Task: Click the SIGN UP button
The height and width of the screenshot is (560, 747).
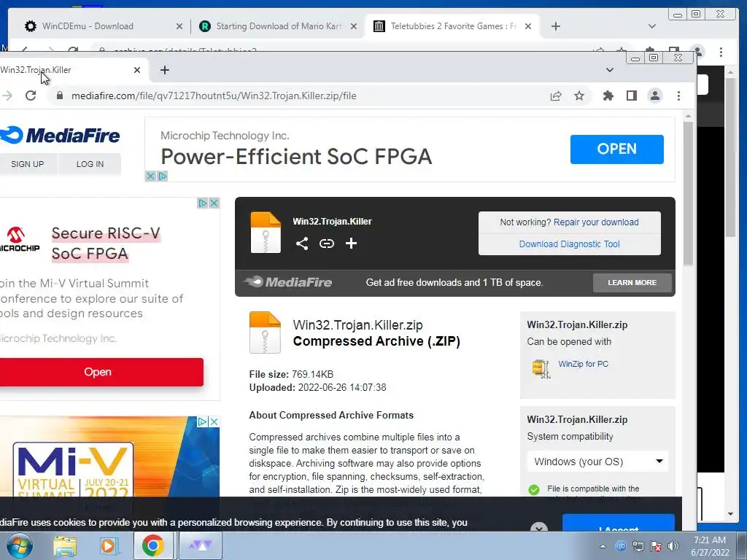Action: tap(28, 164)
